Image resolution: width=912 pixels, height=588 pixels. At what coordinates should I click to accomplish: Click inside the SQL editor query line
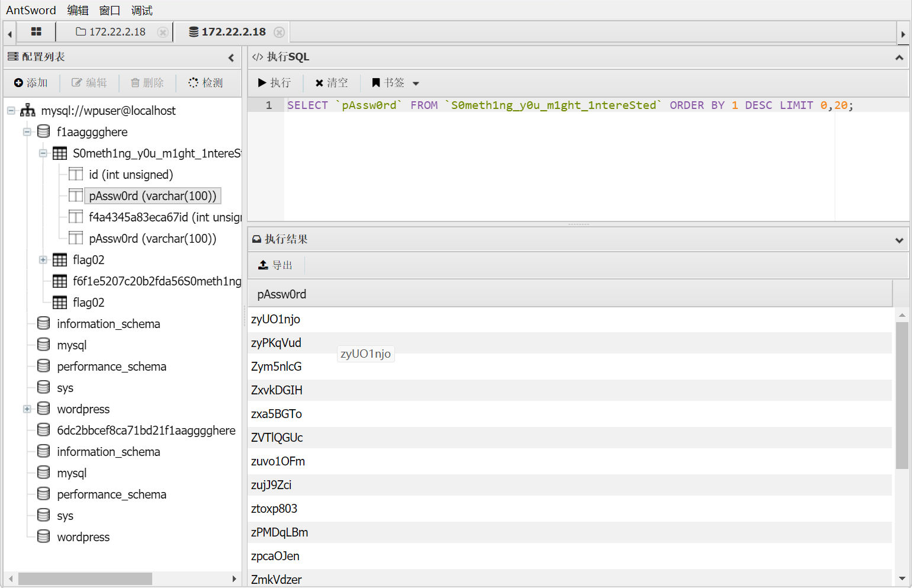(570, 105)
